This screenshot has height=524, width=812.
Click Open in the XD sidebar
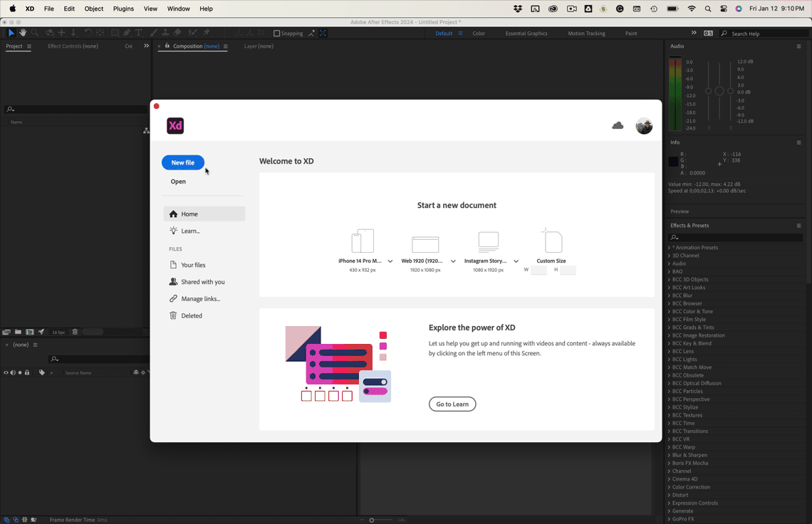click(x=178, y=182)
